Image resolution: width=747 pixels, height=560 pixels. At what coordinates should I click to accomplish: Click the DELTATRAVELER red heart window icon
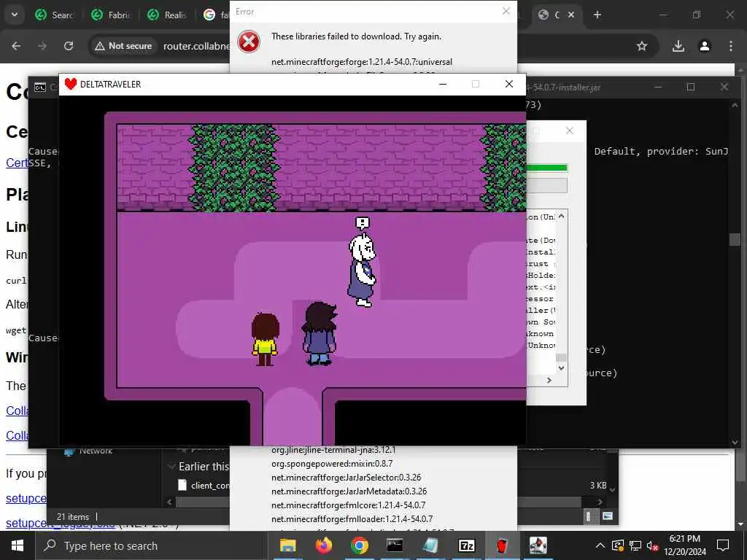(71, 84)
